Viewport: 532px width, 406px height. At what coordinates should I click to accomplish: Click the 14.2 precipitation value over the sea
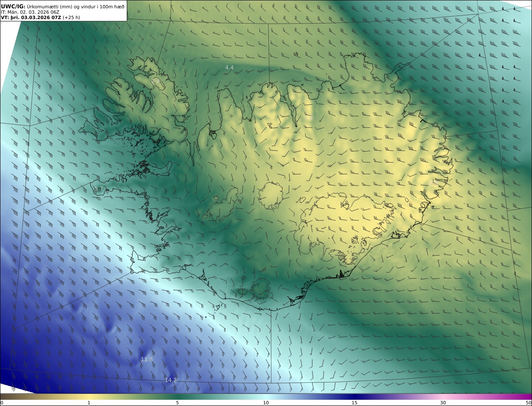[171, 380]
